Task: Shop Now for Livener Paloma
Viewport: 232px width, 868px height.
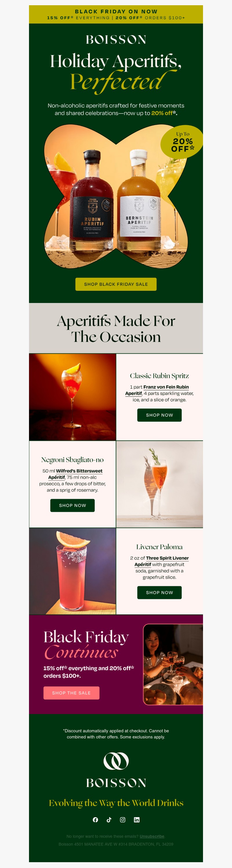Action: point(159,592)
